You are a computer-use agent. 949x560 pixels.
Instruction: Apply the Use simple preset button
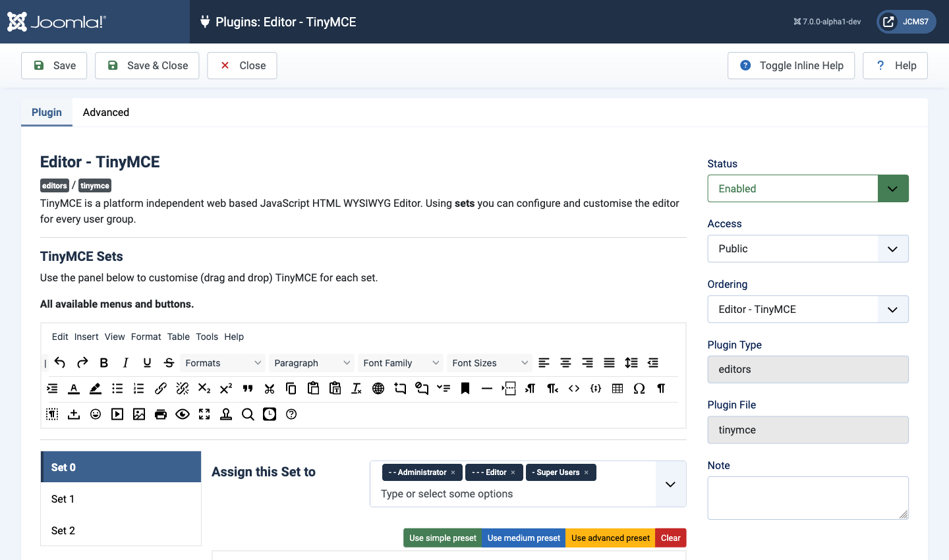click(x=443, y=538)
